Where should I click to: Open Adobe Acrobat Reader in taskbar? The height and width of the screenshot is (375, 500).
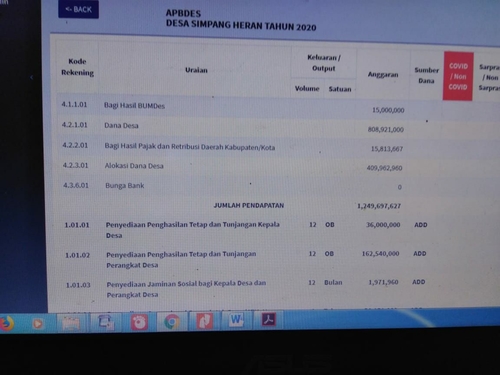tap(269, 319)
